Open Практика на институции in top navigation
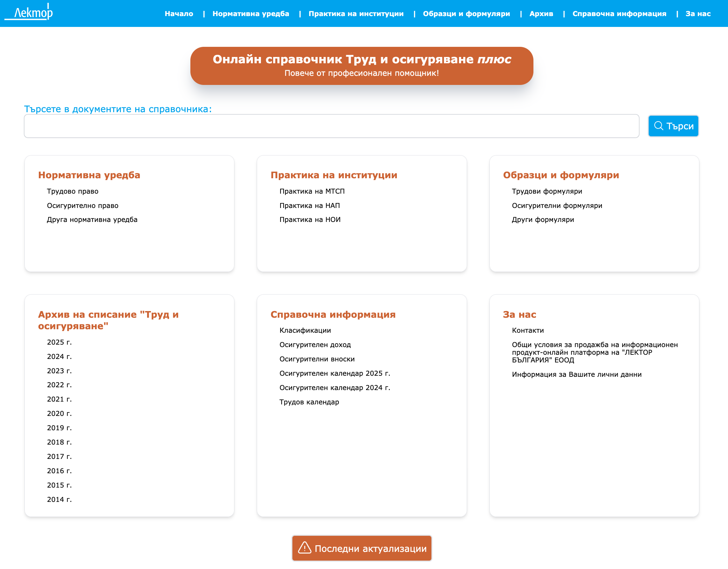728x569 pixels. pos(356,14)
